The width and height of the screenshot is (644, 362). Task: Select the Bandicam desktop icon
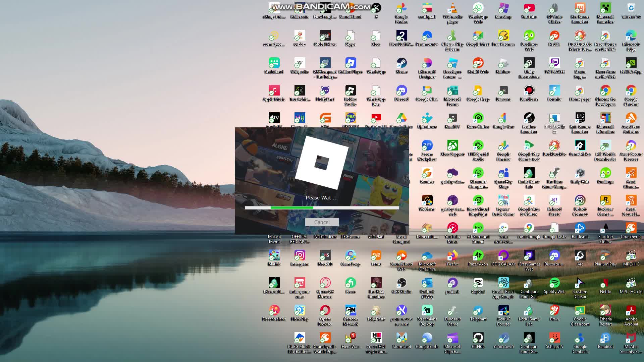(529, 91)
